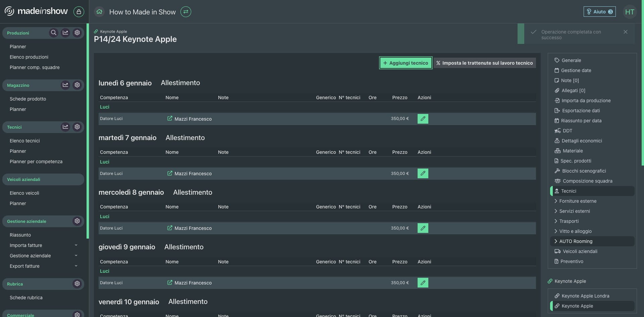Edit Mazzi Francesco on giovedì 9 gennaio

[x=423, y=282]
